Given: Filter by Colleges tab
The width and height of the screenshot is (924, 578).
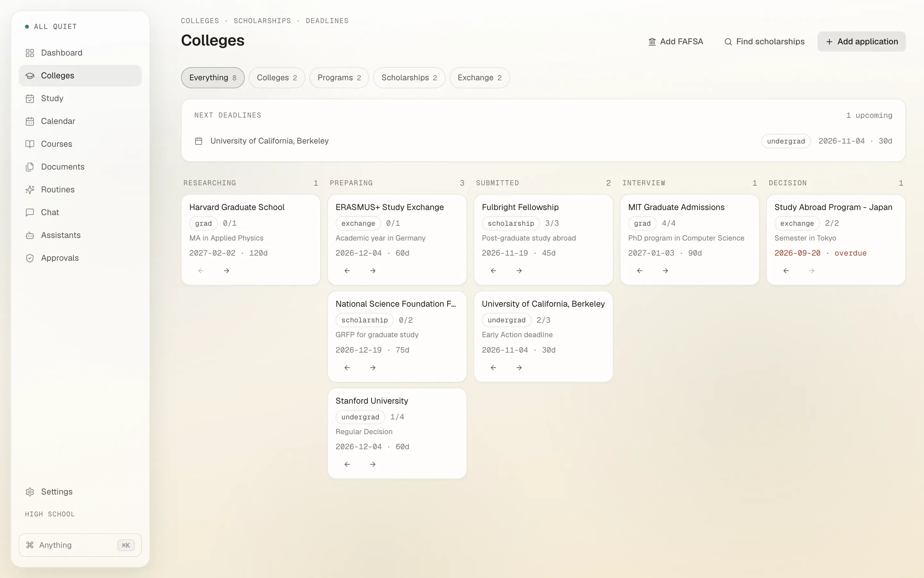Looking at the screenshot, I should [x=277, y=78].
